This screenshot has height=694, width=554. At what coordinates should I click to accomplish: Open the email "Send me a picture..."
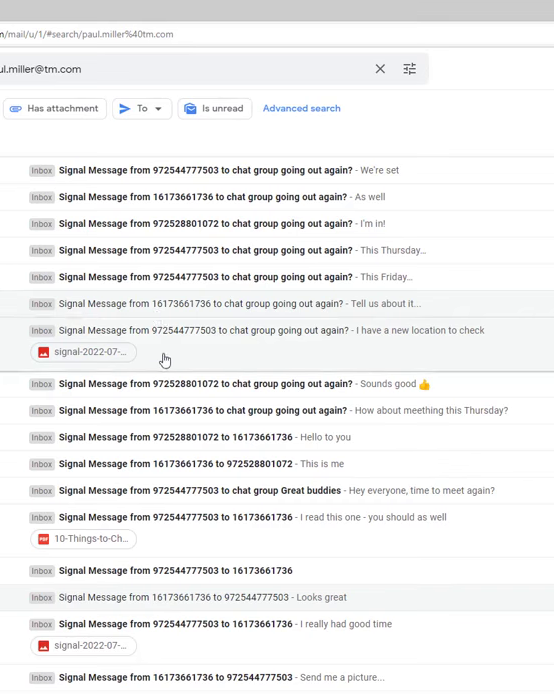(277, 678)
